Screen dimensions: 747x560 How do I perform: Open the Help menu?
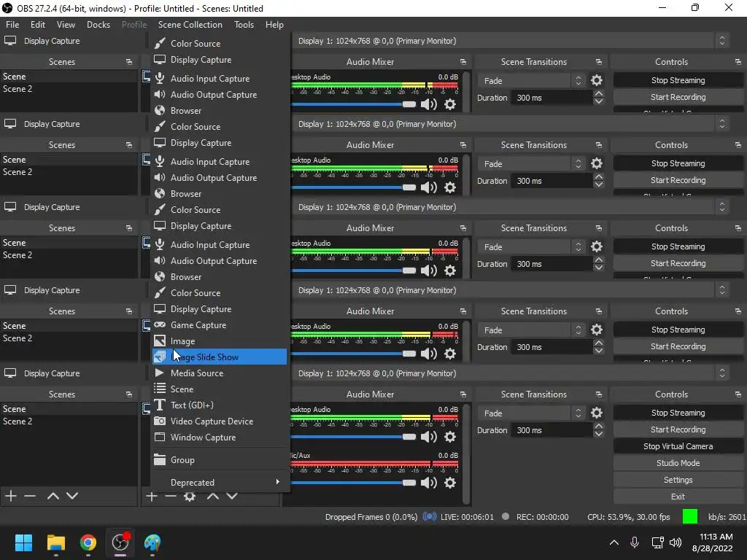pos(274,25)
